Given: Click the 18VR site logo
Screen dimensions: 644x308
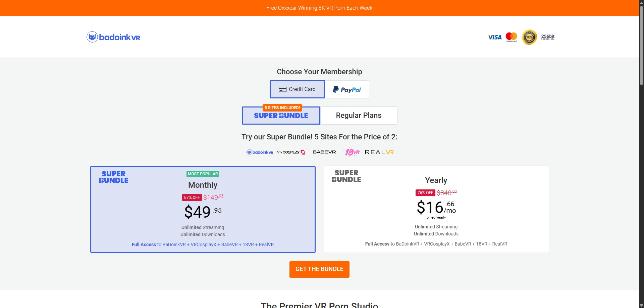Looking at the screenshot, I should (352, 152).
